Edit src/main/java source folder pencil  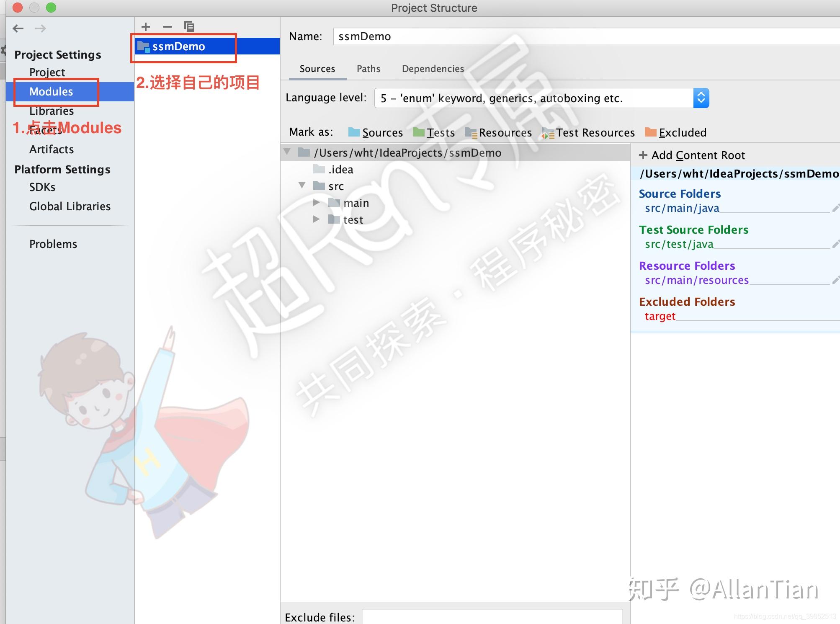coord(835,208)
